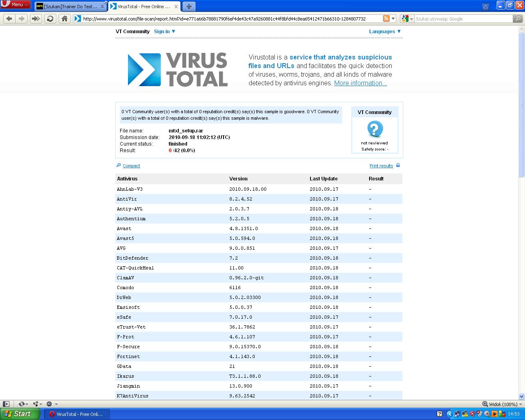The width and height of the screenshot is (525, 420).
Task: Expand hidden system tray icons arrow
Action: [x=450, y=414]
